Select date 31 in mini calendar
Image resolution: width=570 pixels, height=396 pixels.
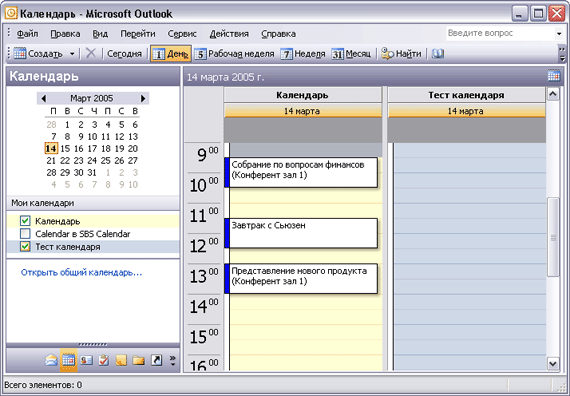[92, 172]
